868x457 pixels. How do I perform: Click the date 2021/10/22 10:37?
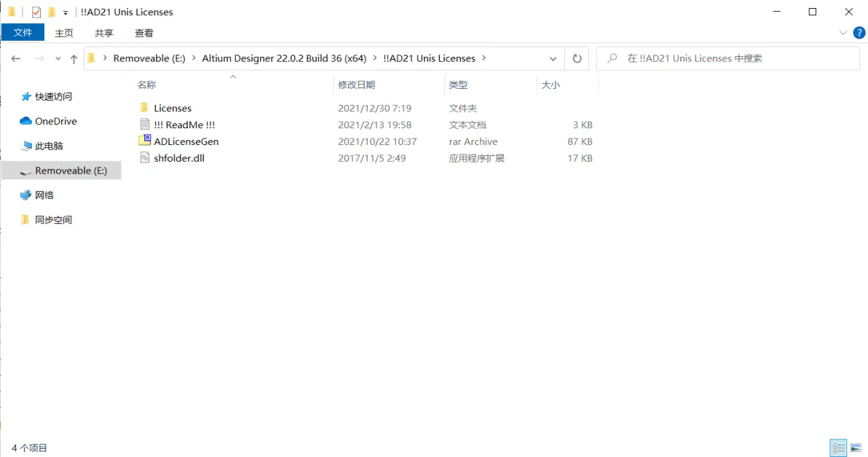click(x=377, y=141)
